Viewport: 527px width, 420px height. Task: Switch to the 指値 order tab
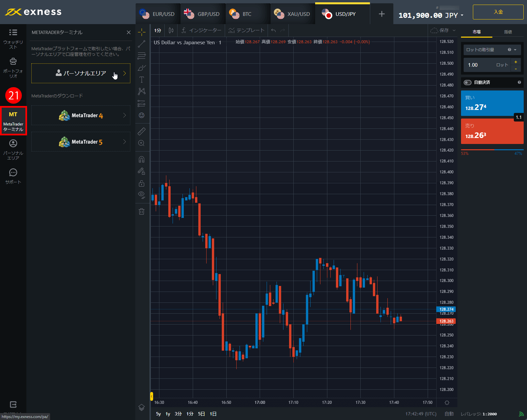pyautogui.click(x=508, y=32)
